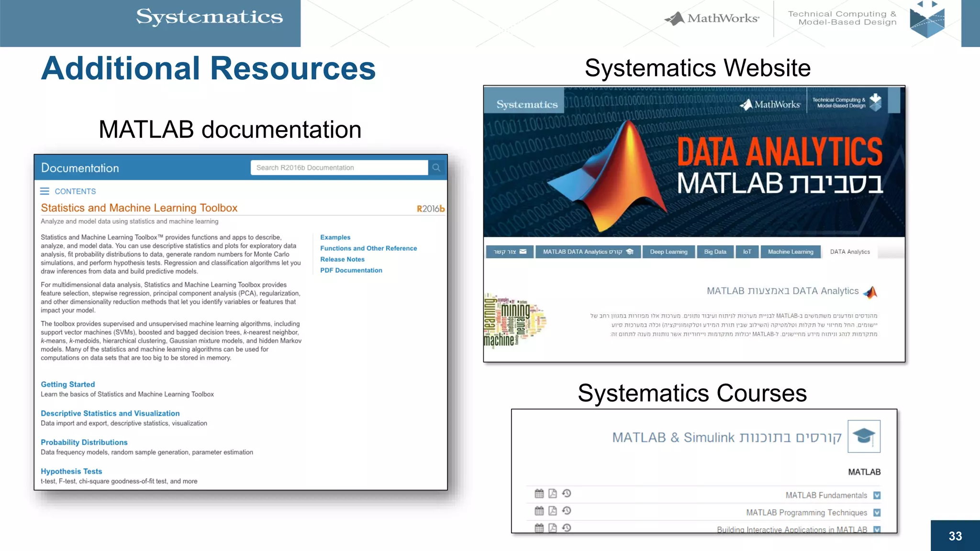The height and width of the screenshot is (551, 980).
Task: Open the Release Notes link
Action: point(342,259)
